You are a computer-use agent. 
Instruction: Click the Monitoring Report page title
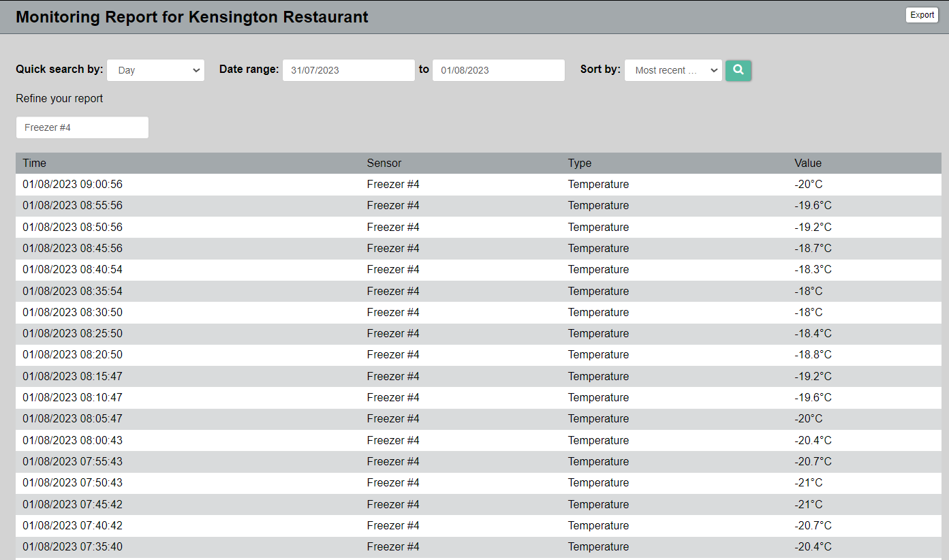click(192, 17)
